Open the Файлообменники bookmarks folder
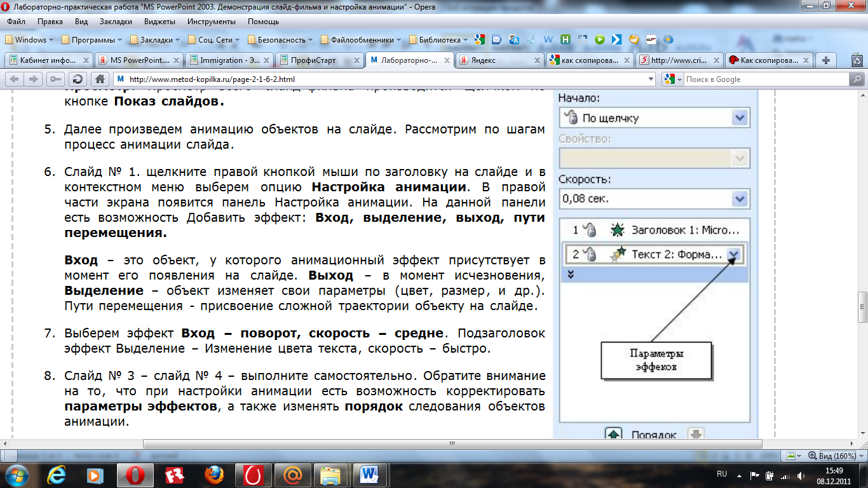The image size is (868, 488). (362, 39)
